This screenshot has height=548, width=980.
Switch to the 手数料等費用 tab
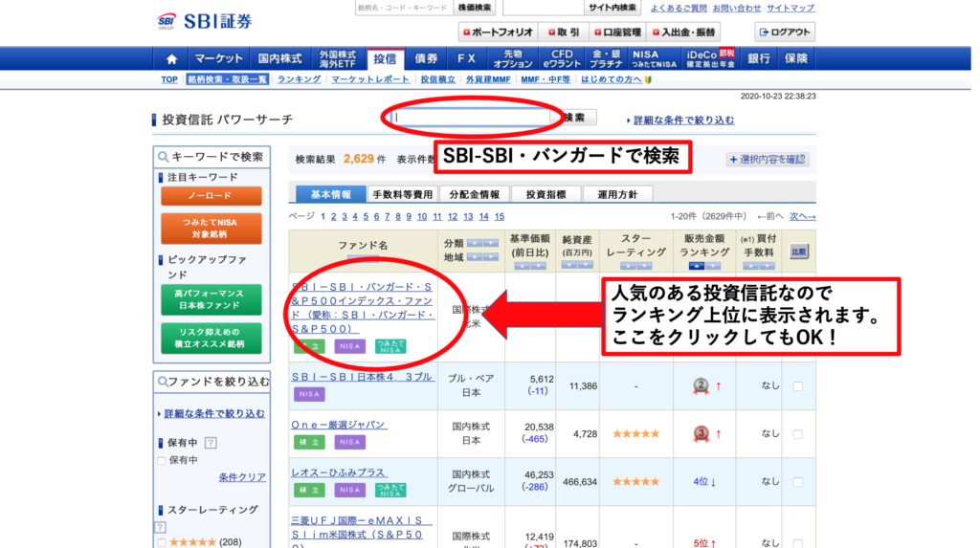[x=403, y=194]
